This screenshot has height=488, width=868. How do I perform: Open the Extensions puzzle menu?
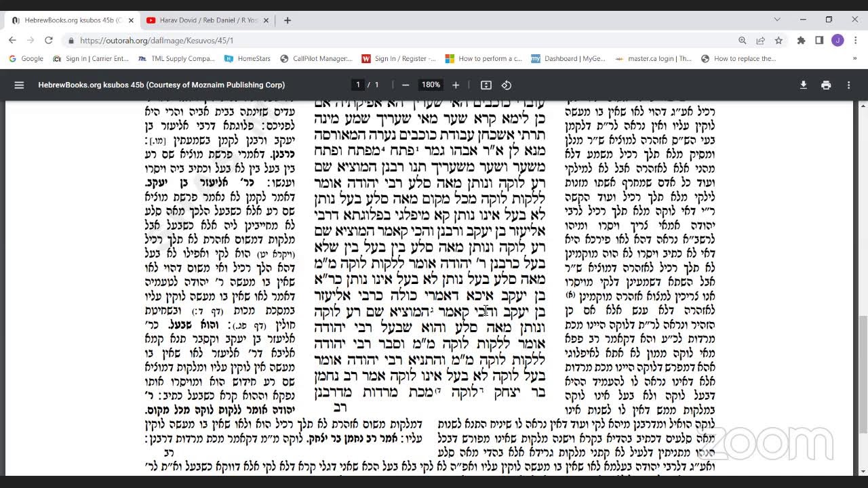tap(801, 41)
